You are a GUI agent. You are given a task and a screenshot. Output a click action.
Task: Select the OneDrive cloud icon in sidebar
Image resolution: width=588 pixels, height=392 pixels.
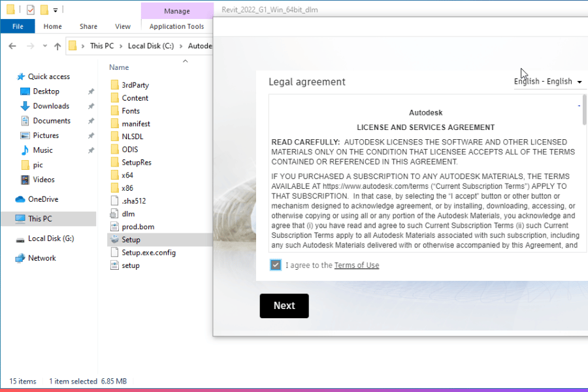20,199
